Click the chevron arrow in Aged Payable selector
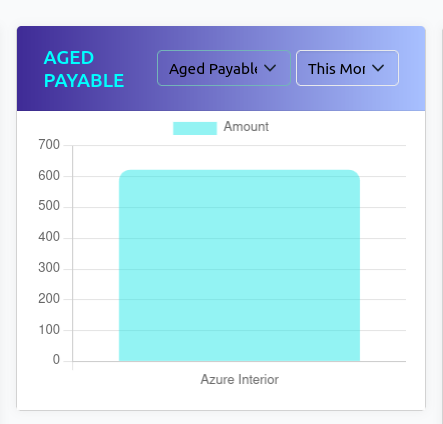Viewport: 443px width, 424px height. click(x=270, y=68)
